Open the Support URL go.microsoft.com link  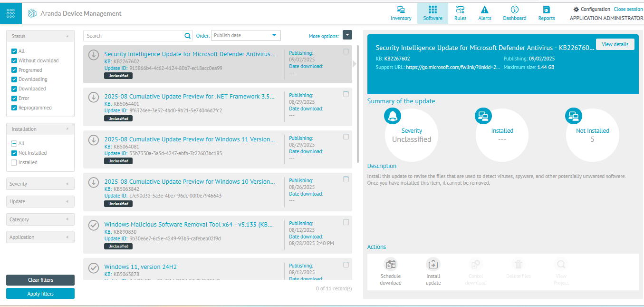click(453, 68)
